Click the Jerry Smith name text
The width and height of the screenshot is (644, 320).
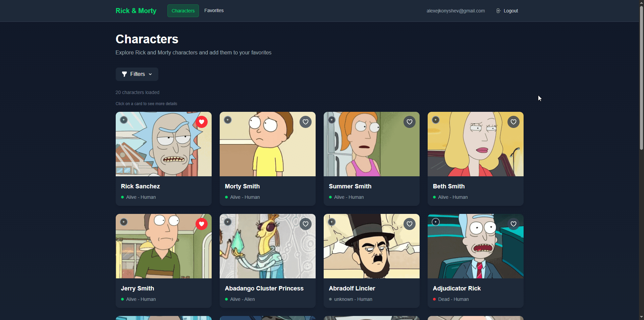click(138, 288)
